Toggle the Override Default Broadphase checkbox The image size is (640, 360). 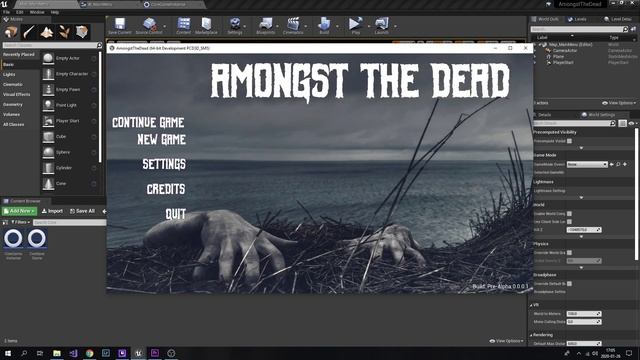click(x=569, y=284)
